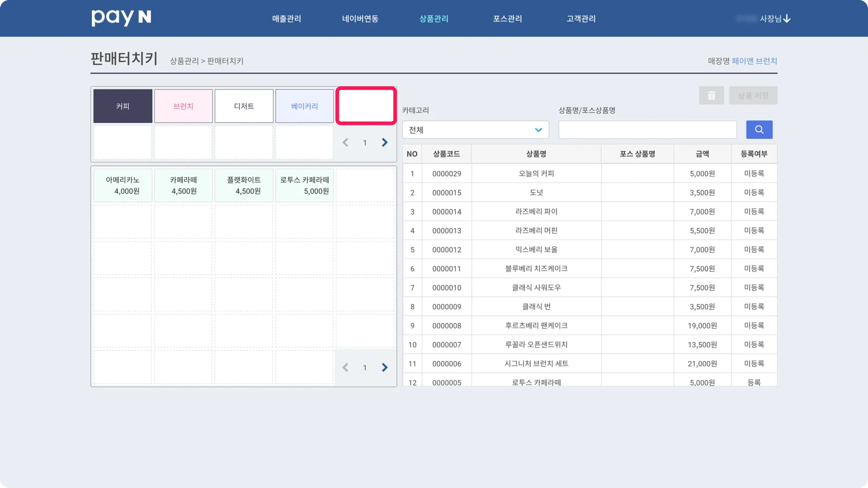This screenshot has height=488, width=868.
Task: Go to next product page arrow
Action: (x=384, y=368)
